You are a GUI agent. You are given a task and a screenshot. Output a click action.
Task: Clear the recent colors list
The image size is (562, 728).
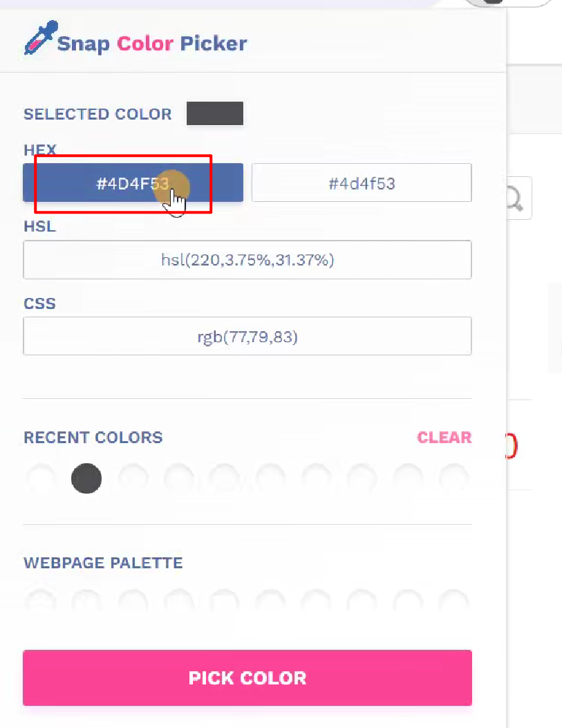[444, 438]
